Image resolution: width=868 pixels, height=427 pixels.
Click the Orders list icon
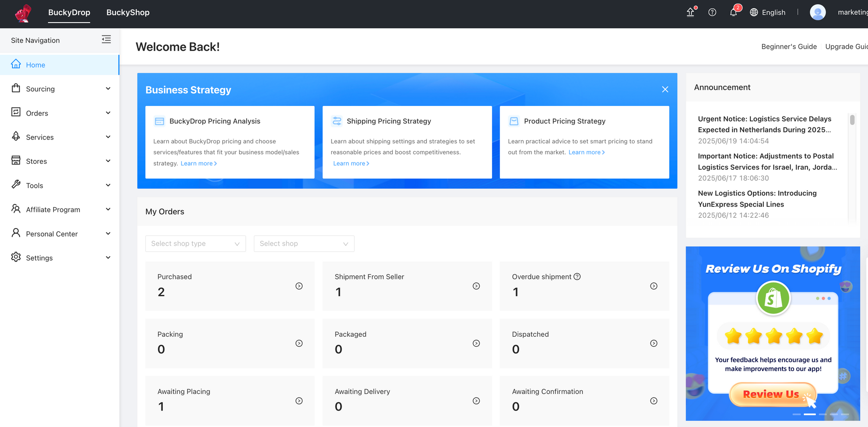point(16,112)
